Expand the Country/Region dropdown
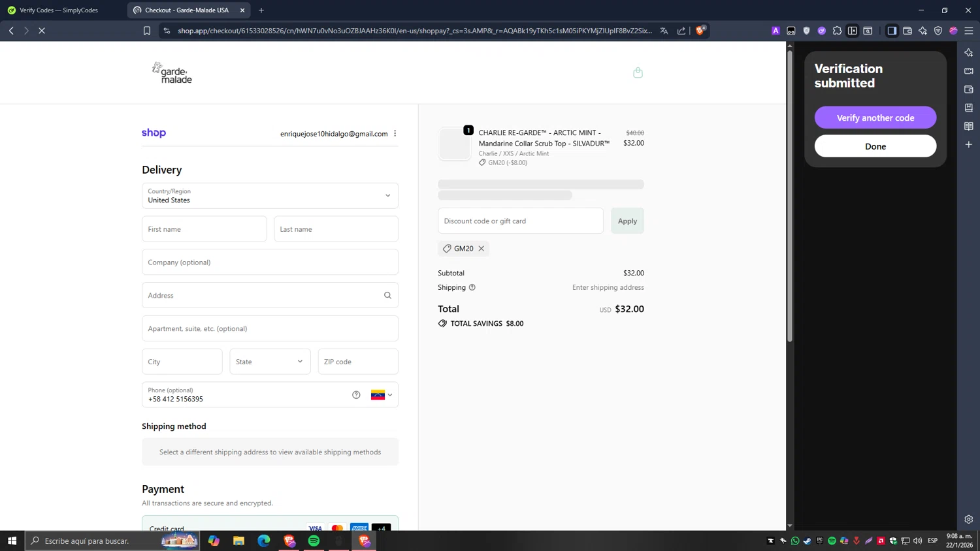Image resolution: width=980 pixels, height=551 pixels. (270, 196)
